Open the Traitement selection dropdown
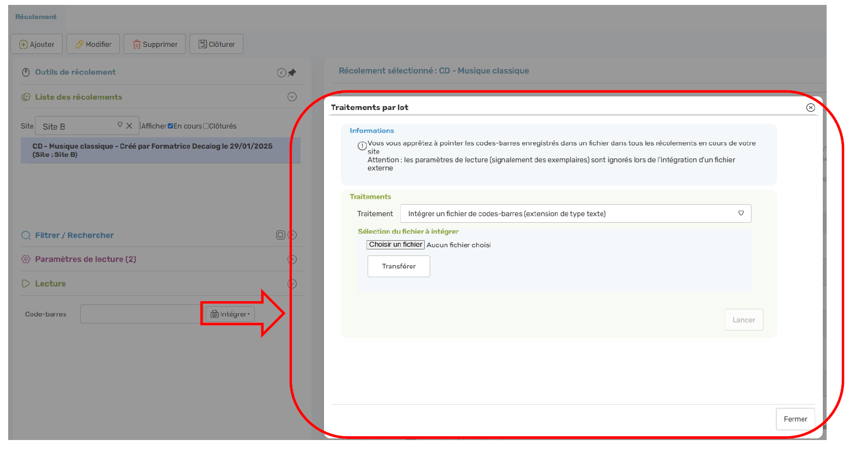 tap(576, 213)
